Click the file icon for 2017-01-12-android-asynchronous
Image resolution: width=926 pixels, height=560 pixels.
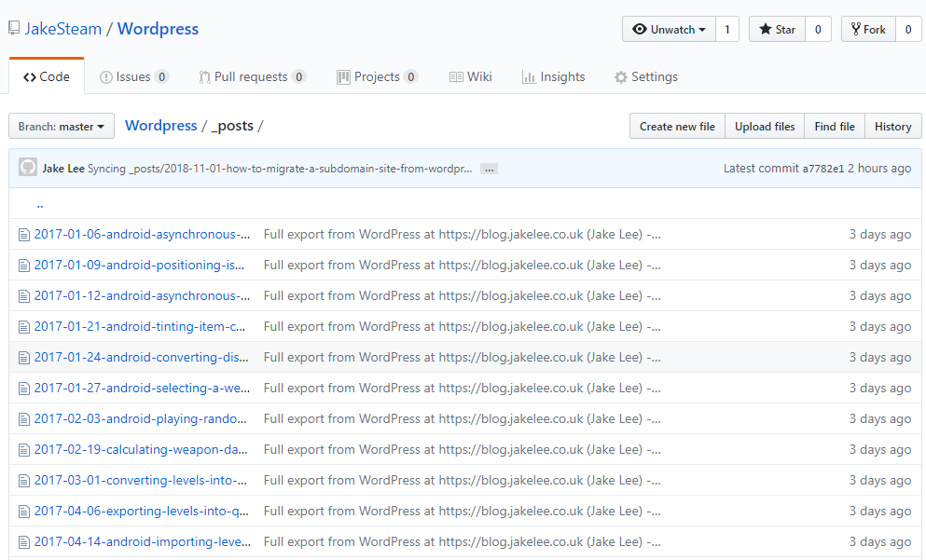point(23,296)
